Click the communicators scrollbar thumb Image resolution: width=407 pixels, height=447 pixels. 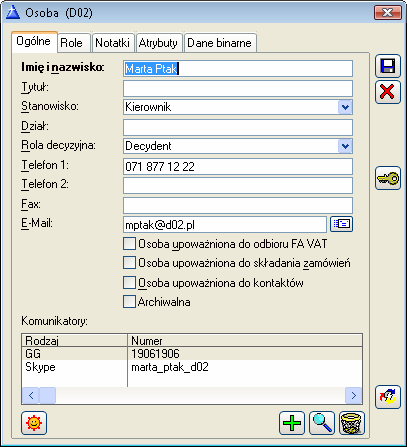click(x=47, y=396)
